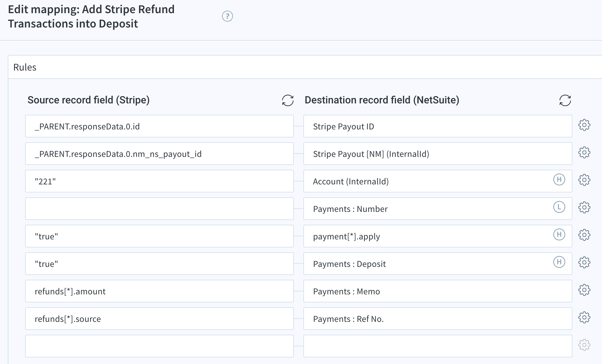
Task: Click the disabled gear on the empty last row
Action: coord(584,345)
